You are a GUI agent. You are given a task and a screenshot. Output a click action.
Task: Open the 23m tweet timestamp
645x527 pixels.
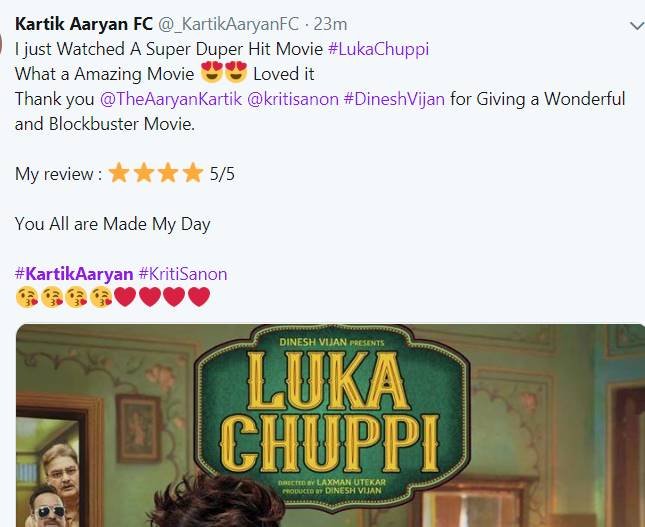click(330, 24)
